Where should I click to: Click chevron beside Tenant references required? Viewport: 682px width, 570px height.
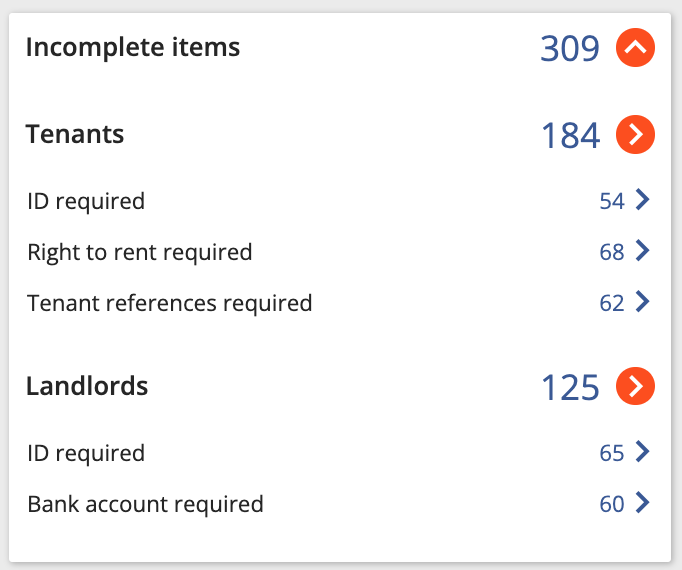(642, 302)
